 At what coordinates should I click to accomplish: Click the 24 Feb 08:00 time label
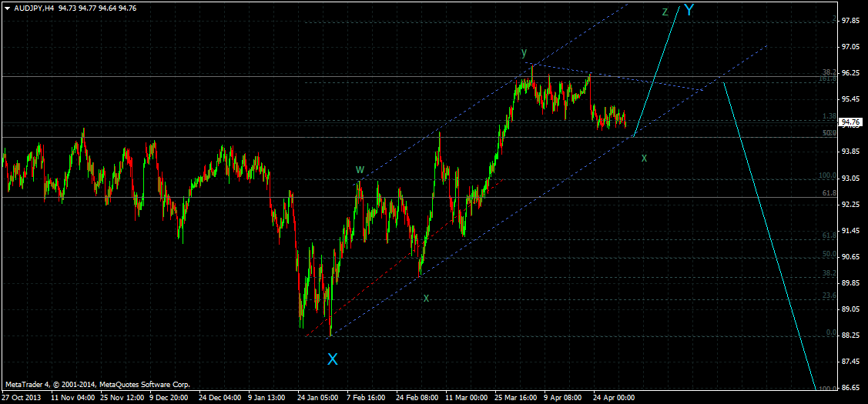coord(416,397)
